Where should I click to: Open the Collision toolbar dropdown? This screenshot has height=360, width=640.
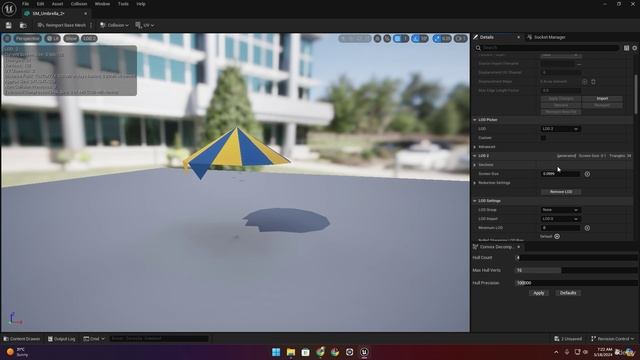click(114, 25)
